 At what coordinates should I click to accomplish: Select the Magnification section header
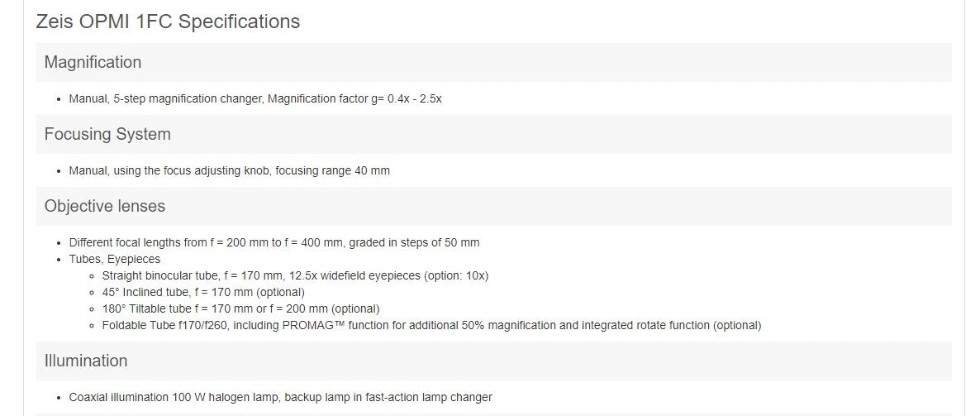pyautogui.click(x=93, y=62)
